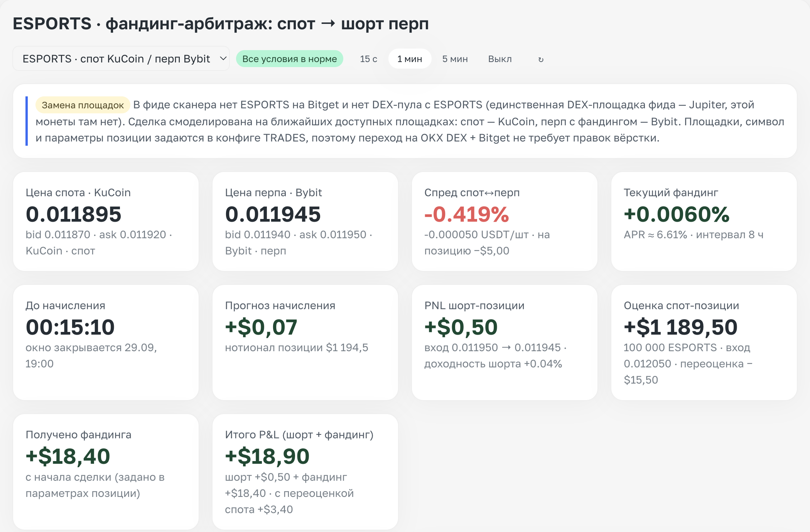Select the 1 мин refresh interval

point(410,59)
